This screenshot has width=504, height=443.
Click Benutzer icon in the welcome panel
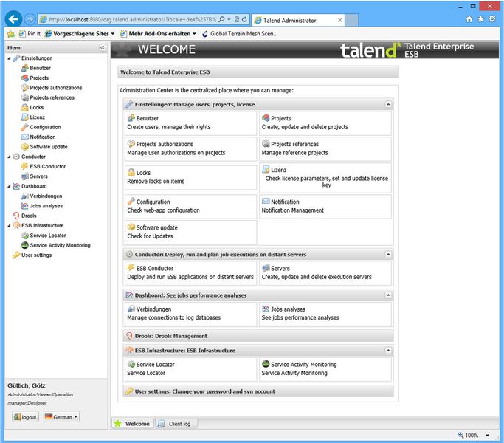click(x=131, y=117)
